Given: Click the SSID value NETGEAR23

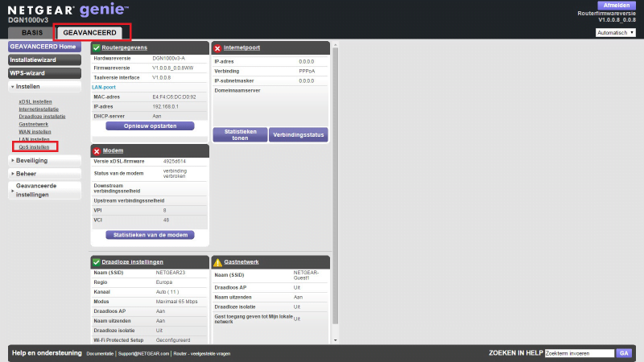Looking at the screenshot, I should (171, 273).
